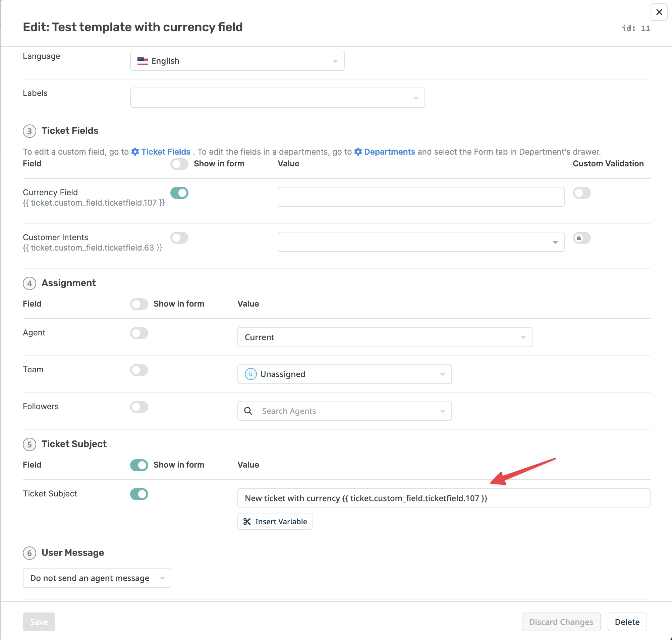Click the Ticket Subject value text field
The height and width of the screenshot is (640, 672).
[443, 498]
